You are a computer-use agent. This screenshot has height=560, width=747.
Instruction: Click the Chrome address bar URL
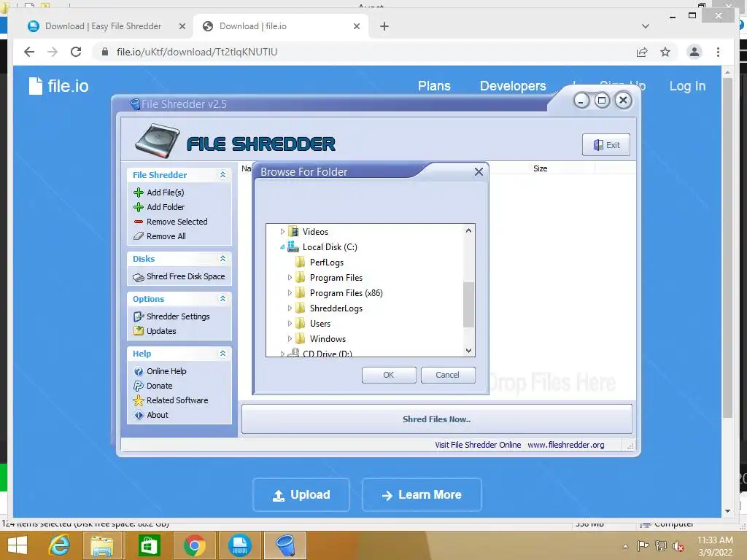click(197, 52)
